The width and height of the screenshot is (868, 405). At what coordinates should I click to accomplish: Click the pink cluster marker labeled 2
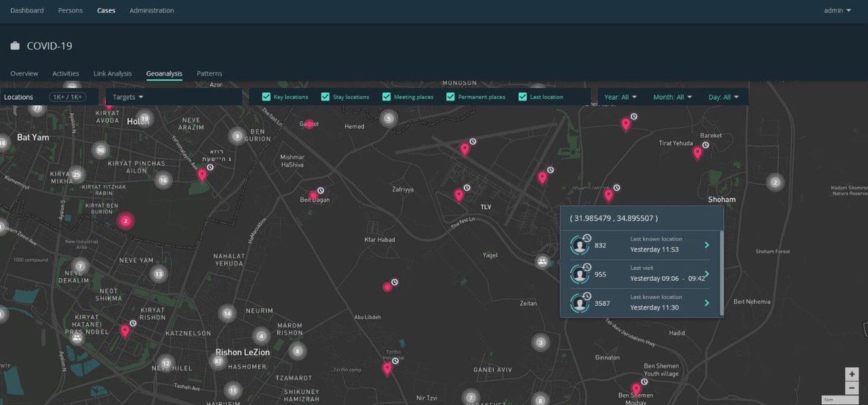tap(125, 220)
